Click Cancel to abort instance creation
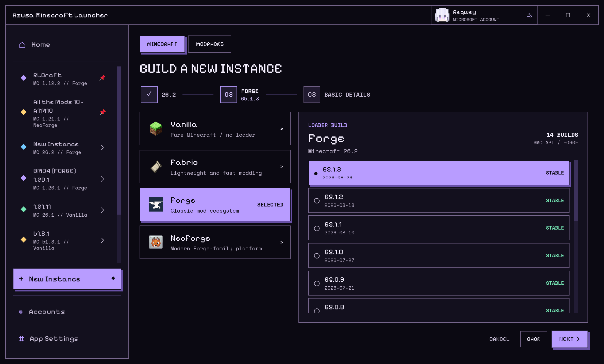This screenshot has width=604, height=364. point(499,339)
